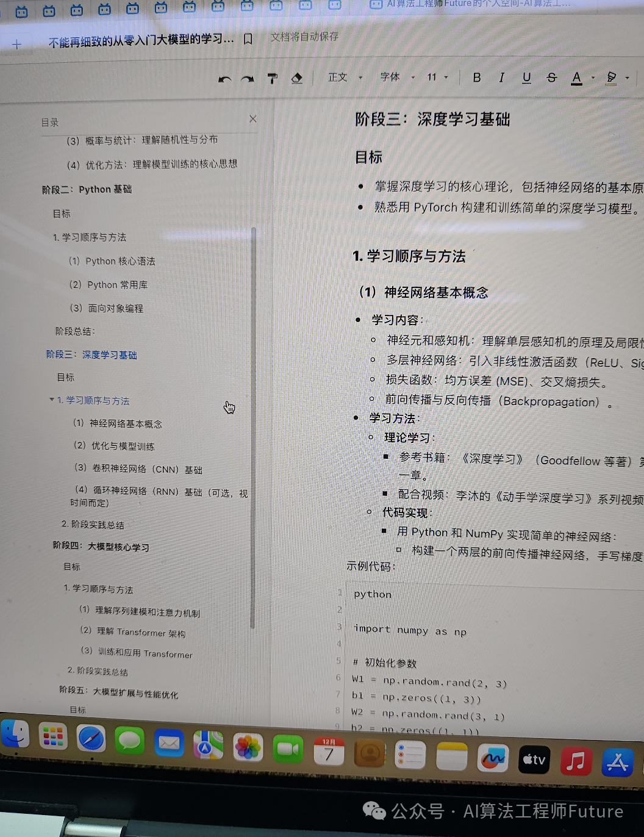
Task: Go to (1) 神经网络基本概念 outline entry
Action: point(118,423)
